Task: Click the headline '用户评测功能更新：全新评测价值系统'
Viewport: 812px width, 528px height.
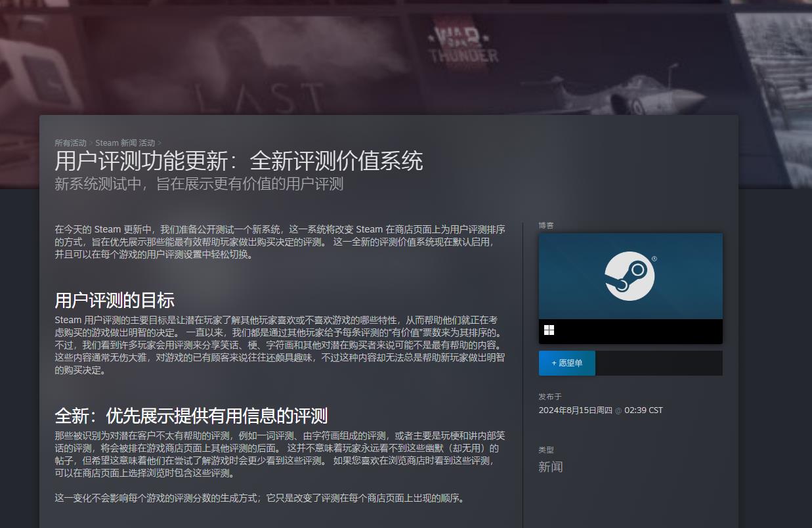Action: 239,161
